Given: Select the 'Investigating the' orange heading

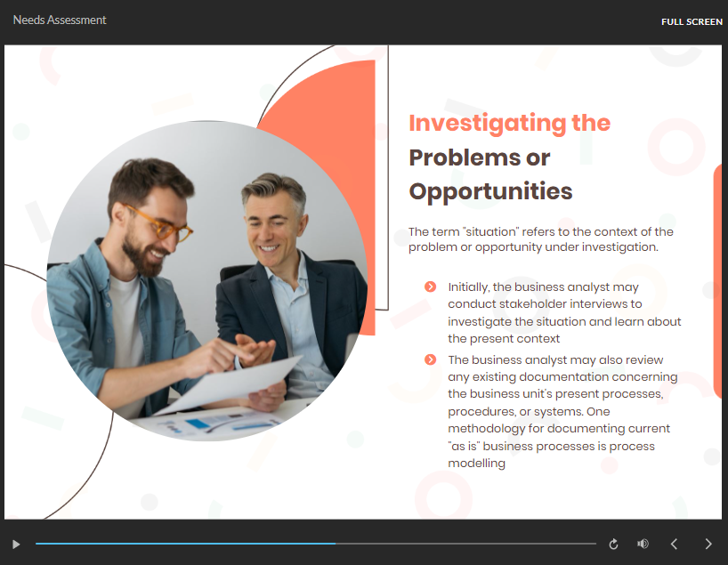Looking at the screenshot, I should click(509, 123).
